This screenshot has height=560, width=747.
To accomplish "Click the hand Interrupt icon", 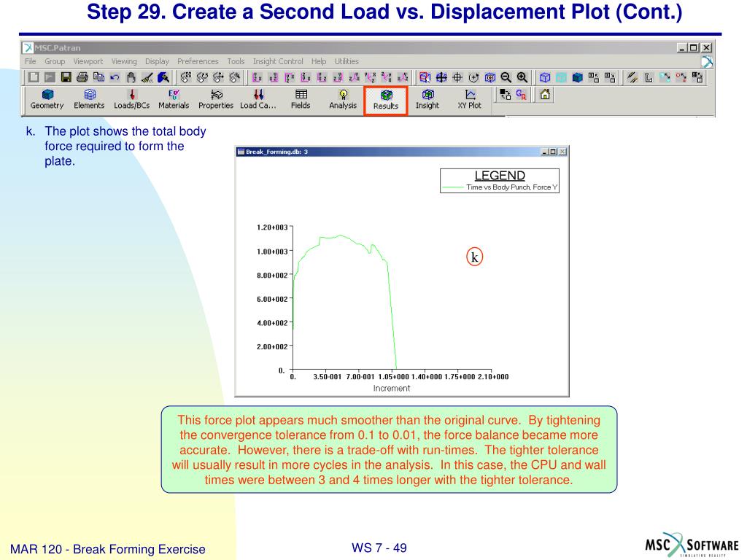I will [x=131, y=77].
